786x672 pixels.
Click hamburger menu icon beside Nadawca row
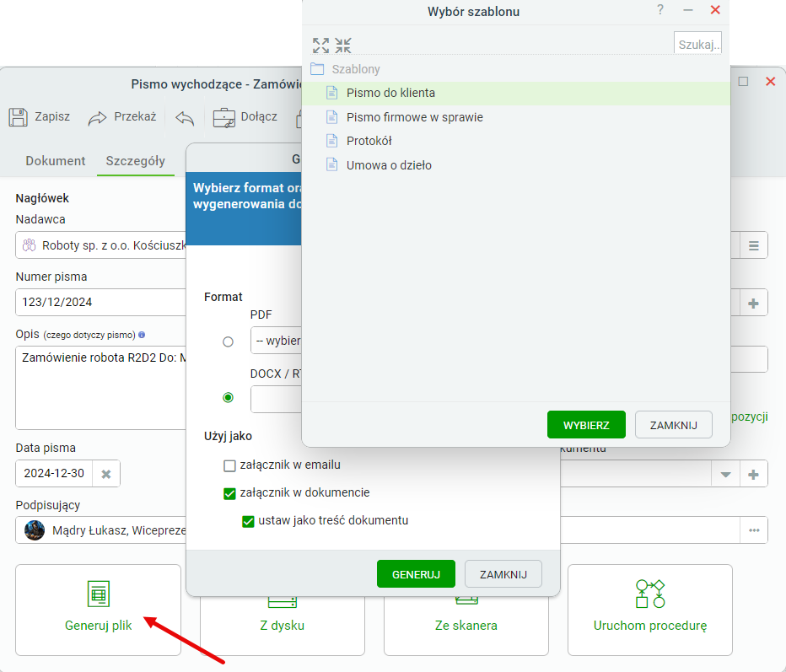(753, 245)
